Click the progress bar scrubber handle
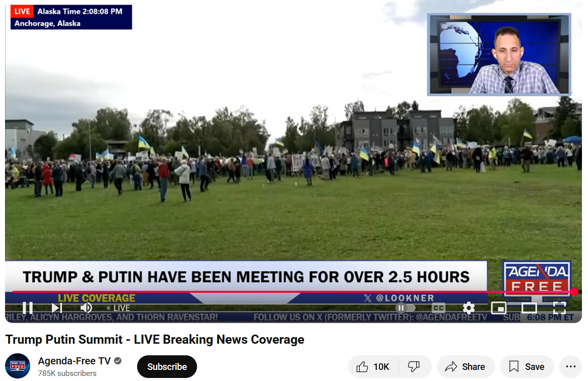 tap(574, 292)
